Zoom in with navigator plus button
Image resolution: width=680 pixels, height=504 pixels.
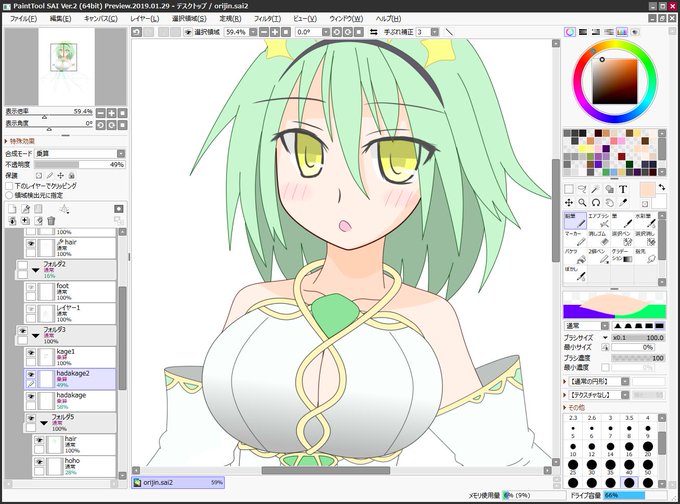click(112, 113)
